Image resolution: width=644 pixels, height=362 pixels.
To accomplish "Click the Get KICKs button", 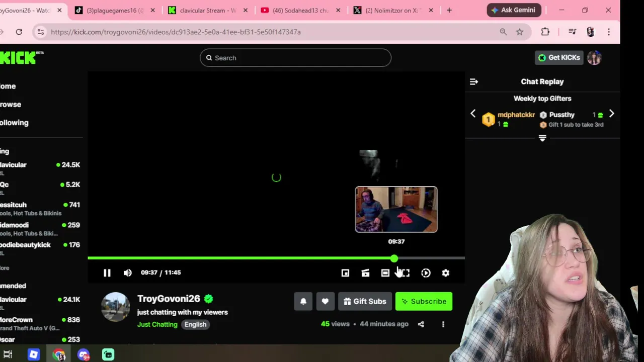I will [x=559, y=57].
